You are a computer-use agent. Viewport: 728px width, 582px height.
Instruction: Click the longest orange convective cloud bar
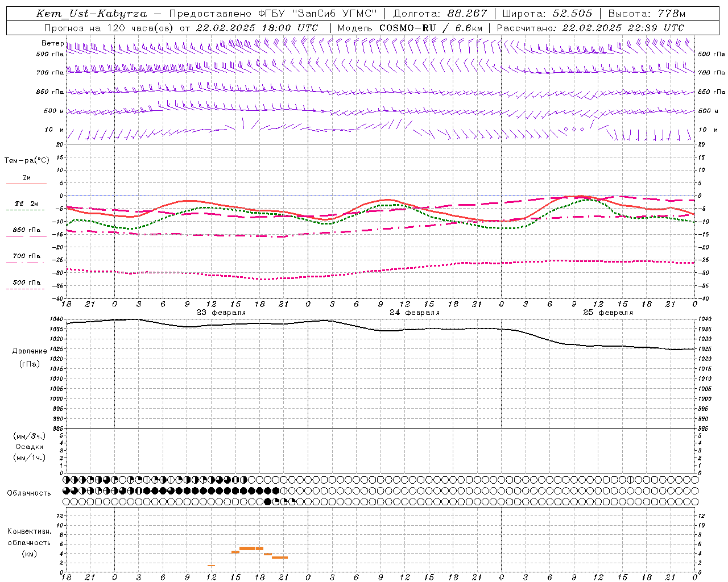pos(251,548)
